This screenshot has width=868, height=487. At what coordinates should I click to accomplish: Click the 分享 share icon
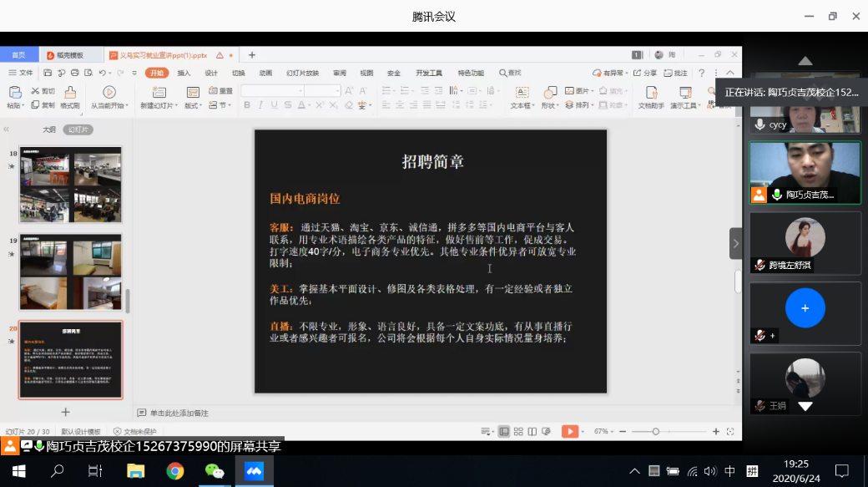click(646, 73)
